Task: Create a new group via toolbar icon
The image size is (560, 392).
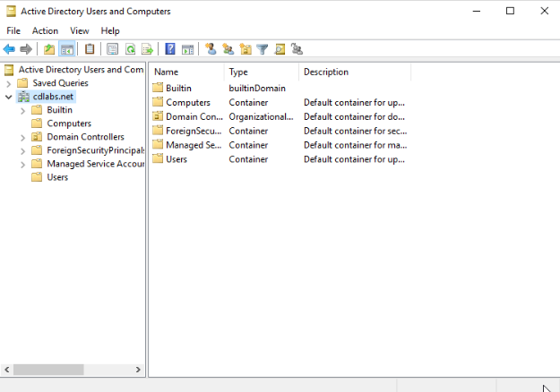Action: click(228, 49)
